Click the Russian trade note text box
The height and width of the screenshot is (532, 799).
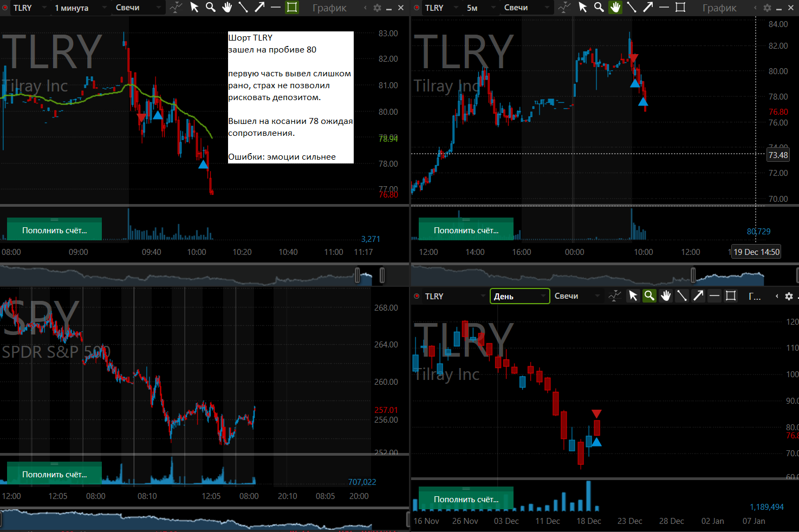(x=291, y=97)
